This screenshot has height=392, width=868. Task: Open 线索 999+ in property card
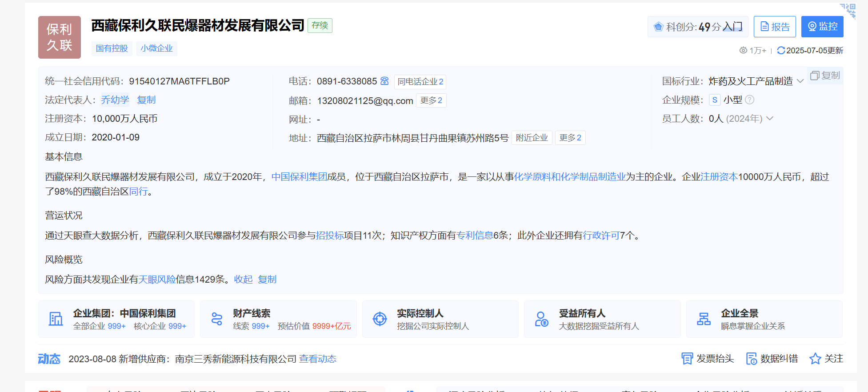[252, 326]
